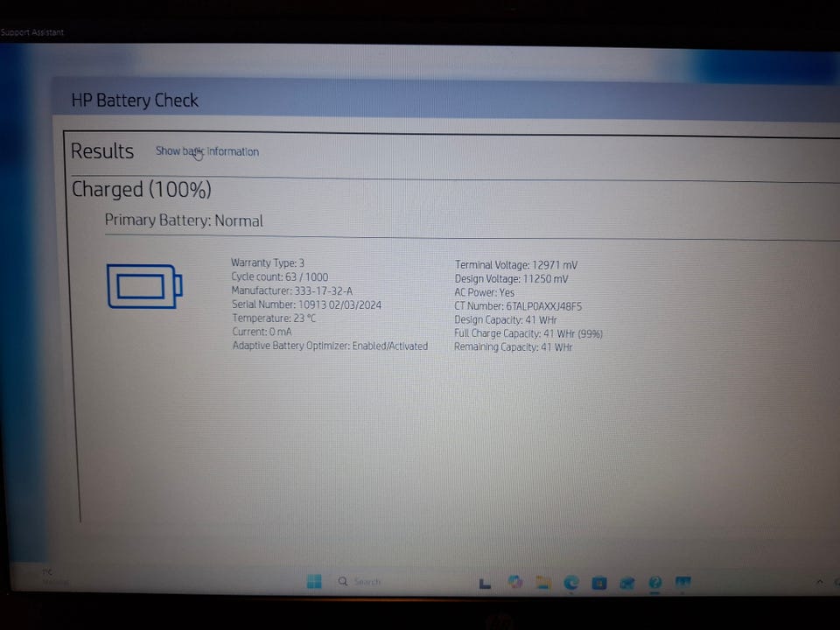This screenshot has width=840, height=630.
Task: Click the Adaptive Battery Optimizer status line
Action: point(330,346)
